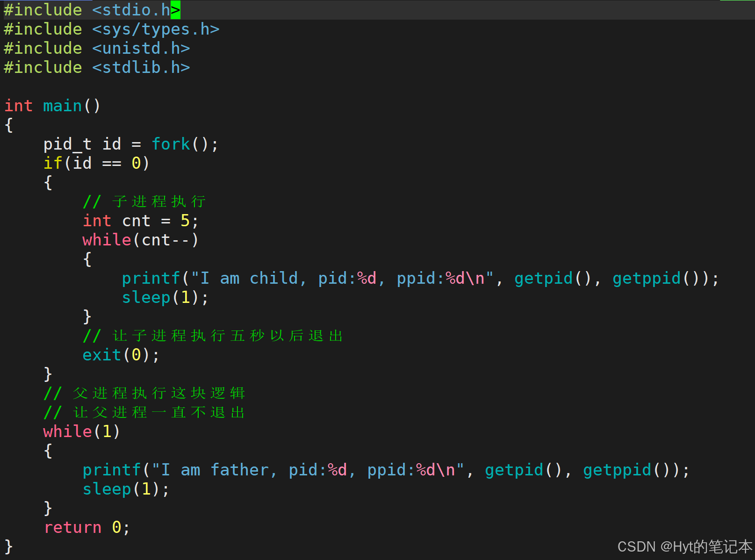Click the 'I am father' printf line
Viewport: 755px width, 560px height.
tap(386, 470)
